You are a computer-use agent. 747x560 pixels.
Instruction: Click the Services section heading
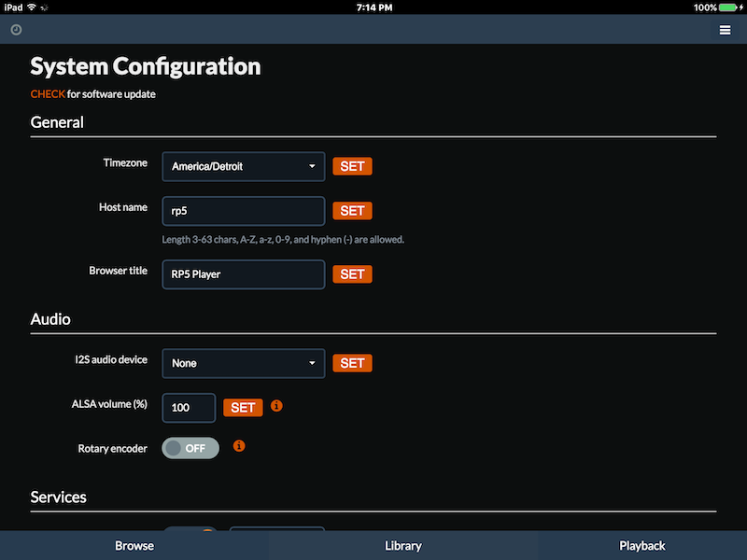click(58, 497)
